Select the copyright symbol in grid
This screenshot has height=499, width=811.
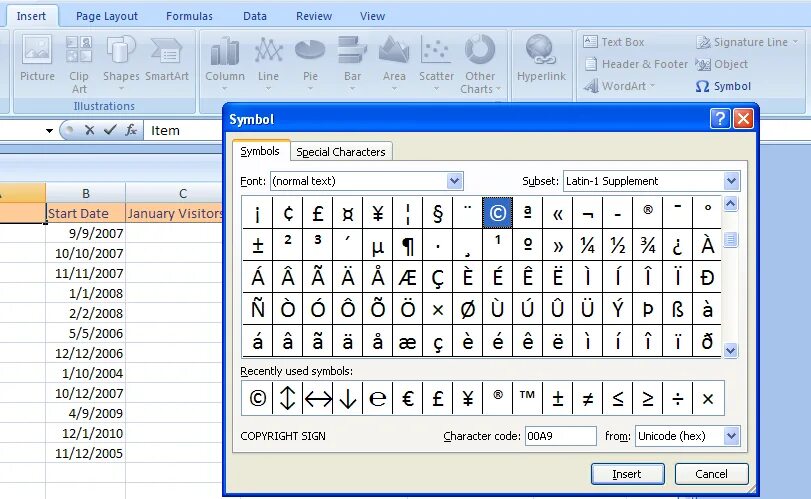[x=498, y=213]
